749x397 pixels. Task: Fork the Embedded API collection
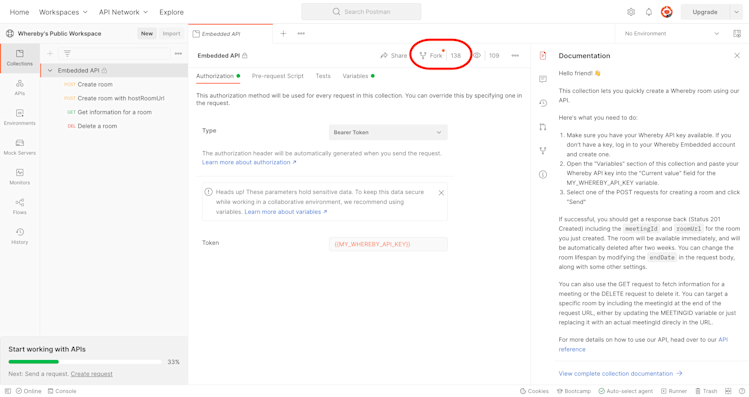[431, 55]
